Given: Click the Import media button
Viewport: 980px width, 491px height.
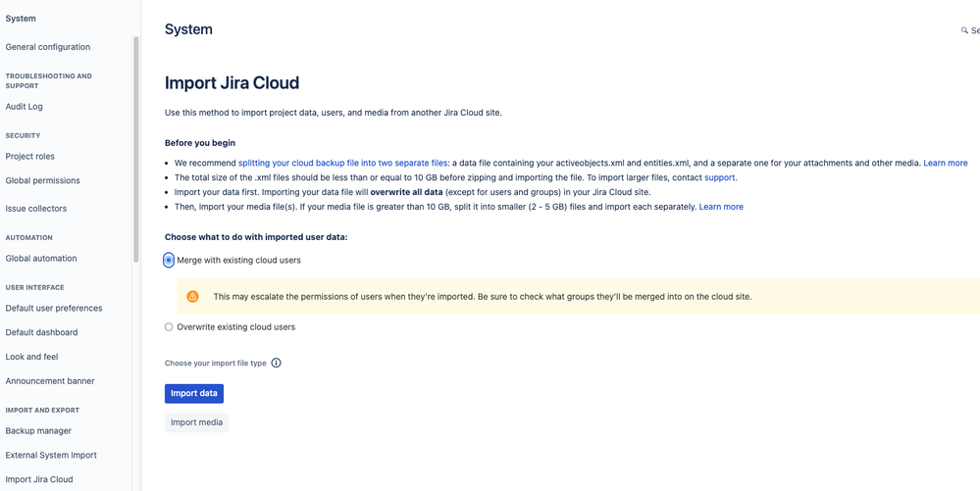Looking at the screenshot, I should [x=197, y=423].
